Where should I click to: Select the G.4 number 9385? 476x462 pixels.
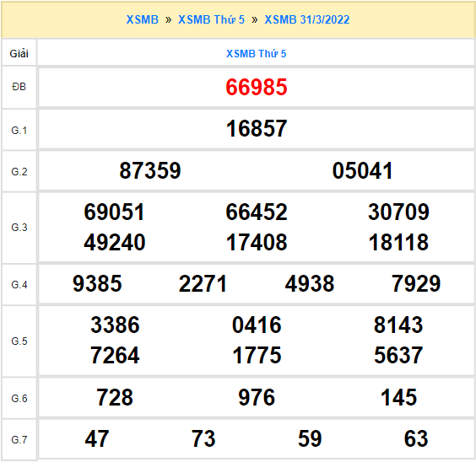click(97, 284)
